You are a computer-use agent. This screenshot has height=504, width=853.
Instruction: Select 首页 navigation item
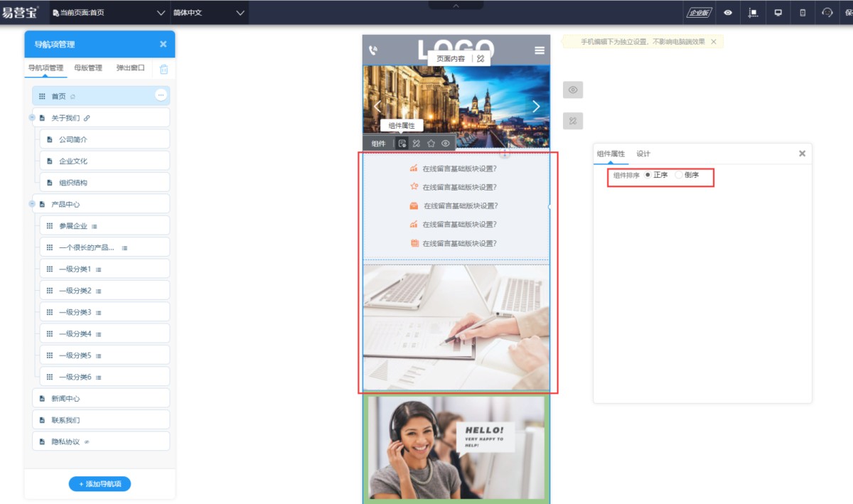pyautogui.click(x=101, y=96)
